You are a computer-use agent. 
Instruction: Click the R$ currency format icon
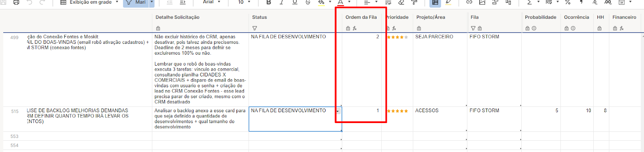[549, 2]
